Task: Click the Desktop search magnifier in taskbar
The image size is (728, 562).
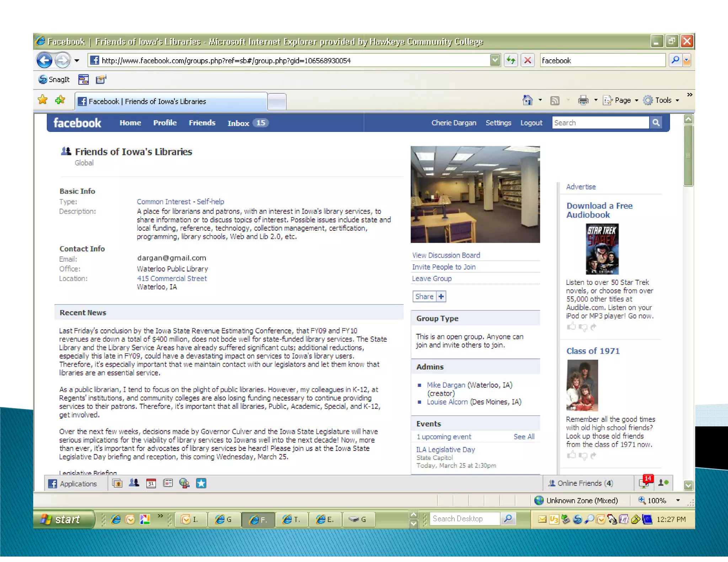Action: click(x=508, y=519)
